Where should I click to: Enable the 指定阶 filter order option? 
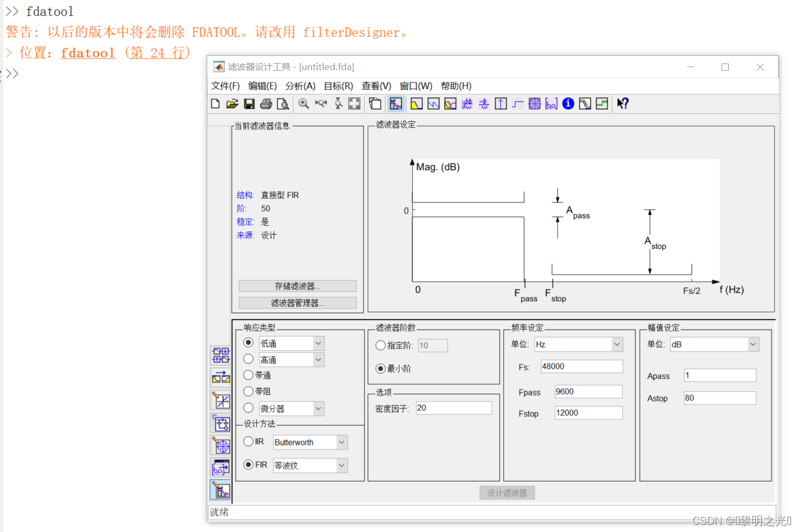click(x=381, y=345)
